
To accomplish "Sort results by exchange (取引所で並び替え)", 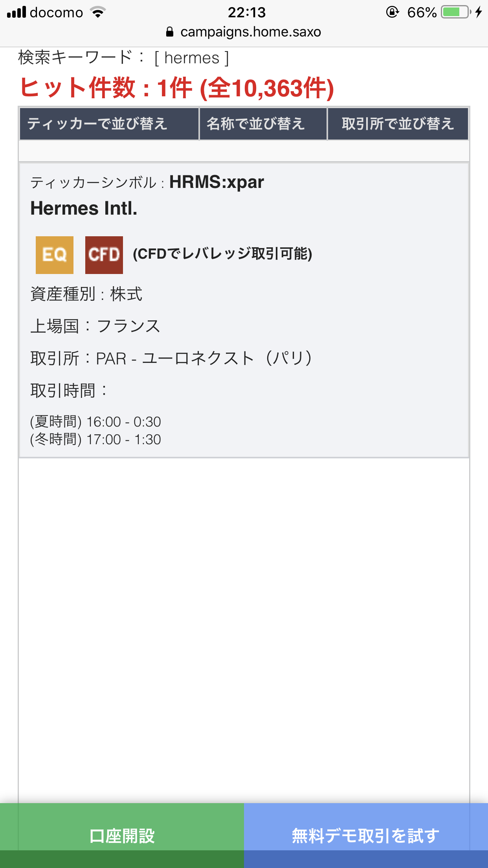I will coord(398,124).
